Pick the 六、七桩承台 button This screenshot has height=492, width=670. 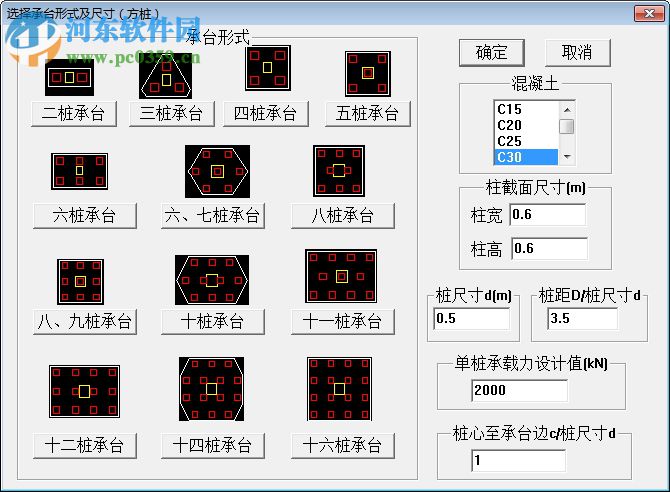point(213,216)
